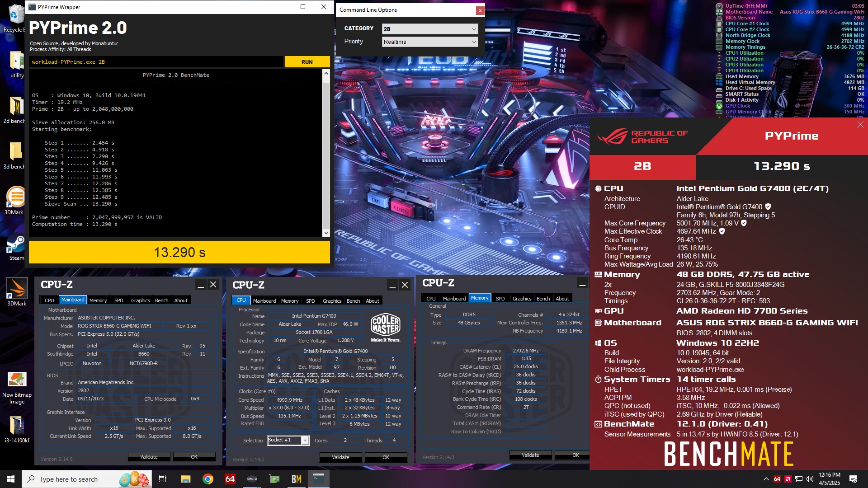Click Validate in right CPU-Z window

(x=530, y=455)
